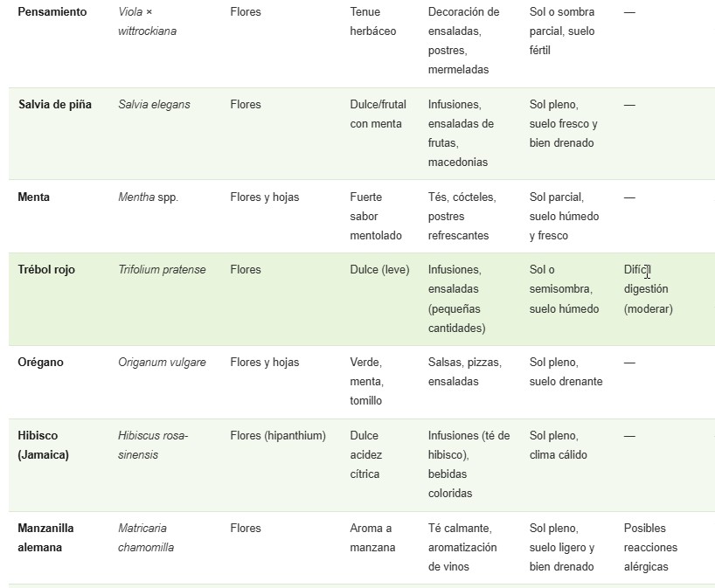Click the Manzanilla alemana row name

(45, 537)
